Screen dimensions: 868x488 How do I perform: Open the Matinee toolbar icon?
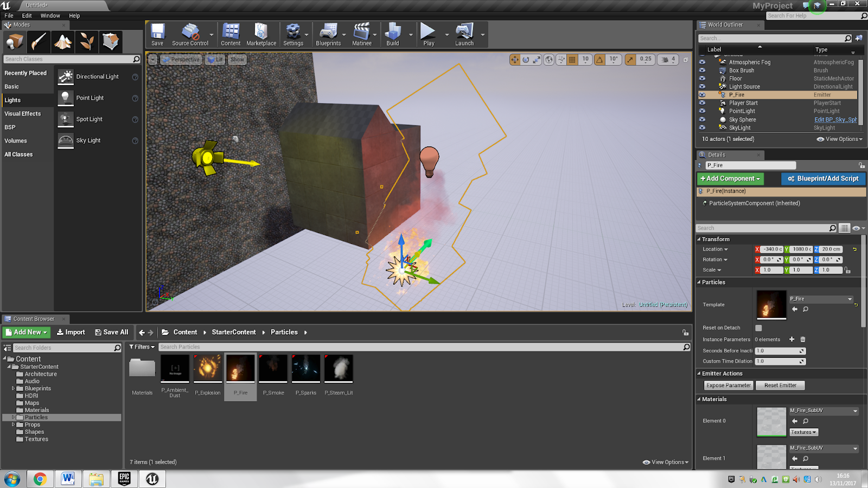pyautogui.click(x=362, y=35)
